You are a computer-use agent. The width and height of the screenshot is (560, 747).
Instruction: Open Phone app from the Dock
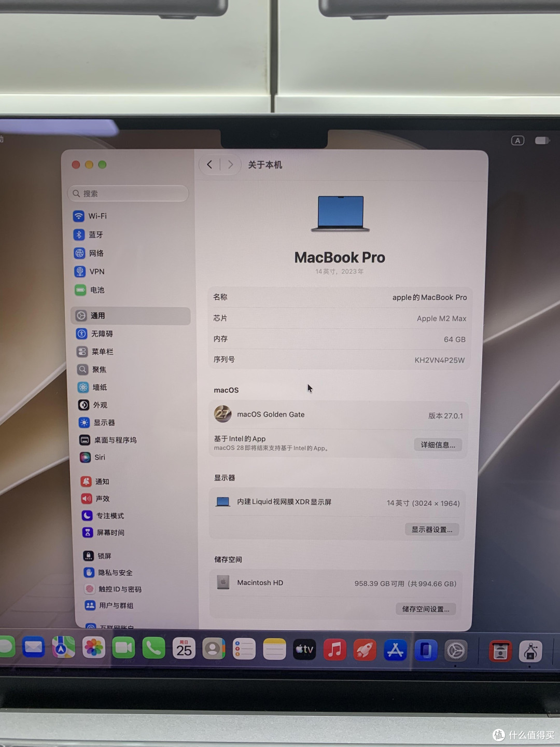point(153,648)
